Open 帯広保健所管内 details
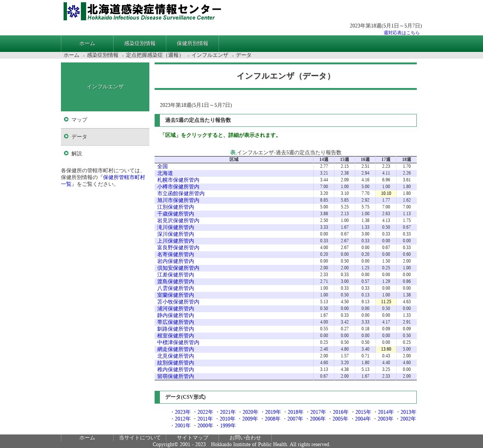This screenshot has width=483, height=448. [x=176, y=322]
